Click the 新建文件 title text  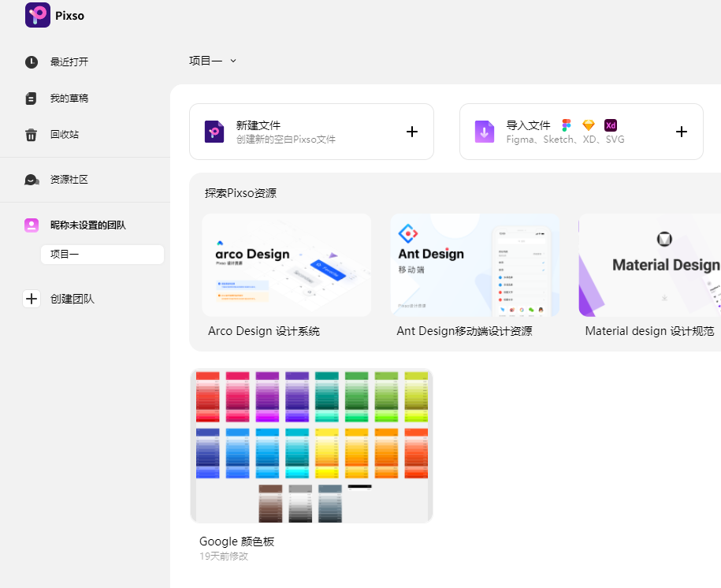[x=258, y=125]
